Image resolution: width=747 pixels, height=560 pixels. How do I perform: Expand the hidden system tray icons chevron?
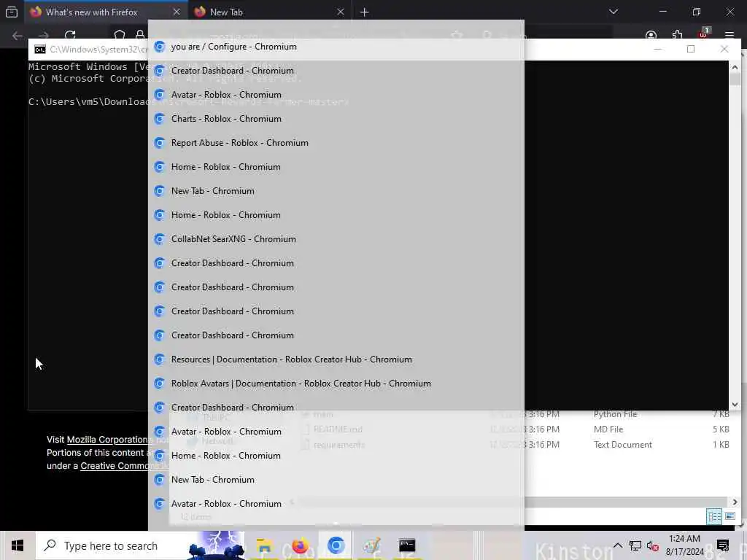[x=617, y=545]
